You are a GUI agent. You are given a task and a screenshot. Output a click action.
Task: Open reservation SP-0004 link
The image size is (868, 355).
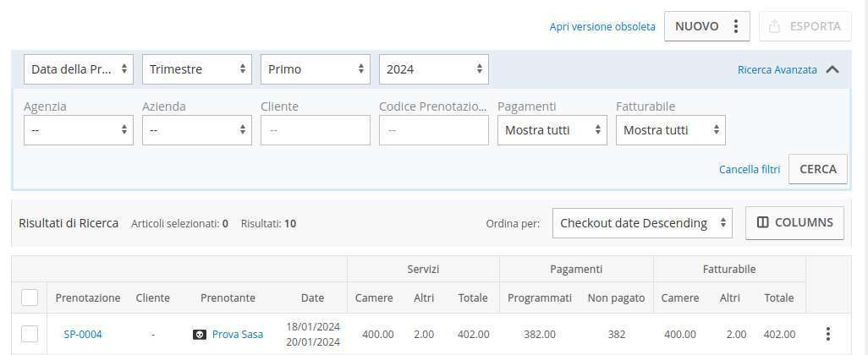[x=83, y=335]
